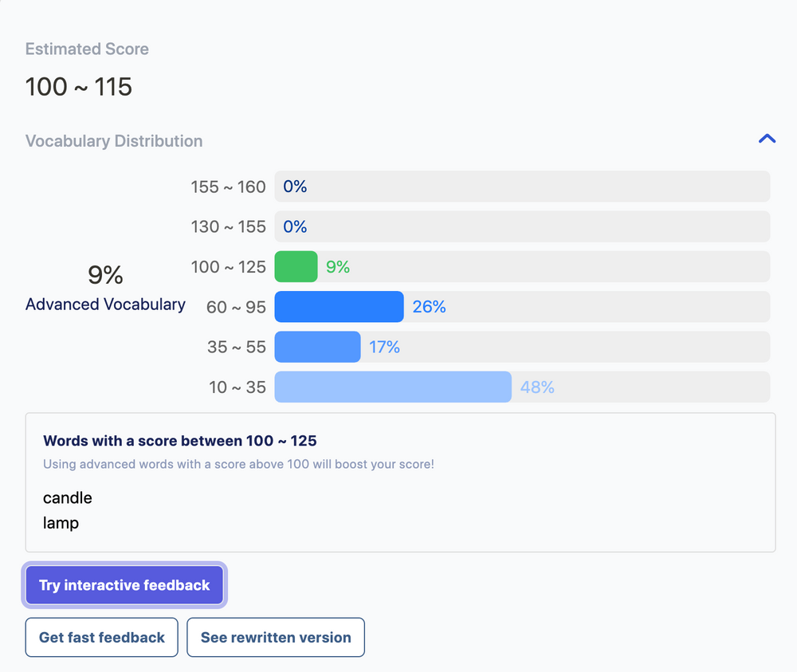
Task: Click Try interactive feedback button
Action: point(124,585)
